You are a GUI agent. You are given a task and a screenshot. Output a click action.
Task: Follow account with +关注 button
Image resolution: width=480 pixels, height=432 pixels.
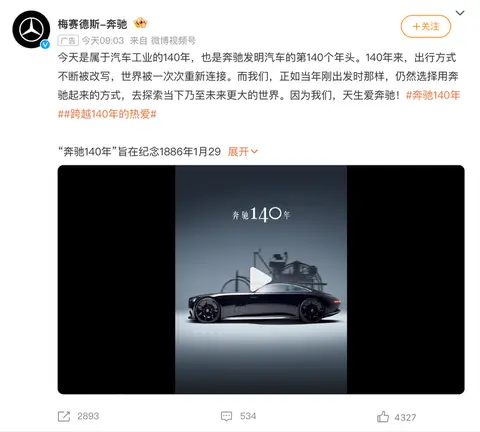pos(426,26)
